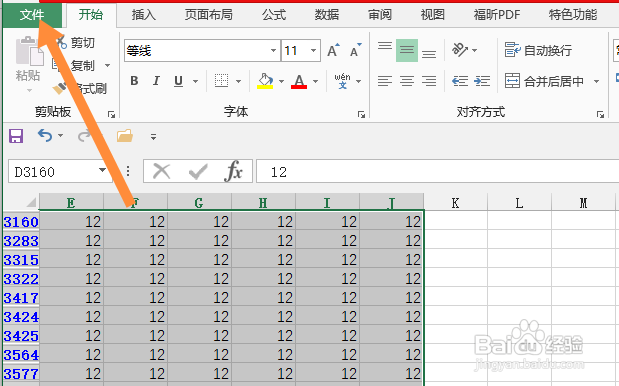Open alignment group dialog launcher
This screenshot has height=386, width=619.
pos(600,114)
